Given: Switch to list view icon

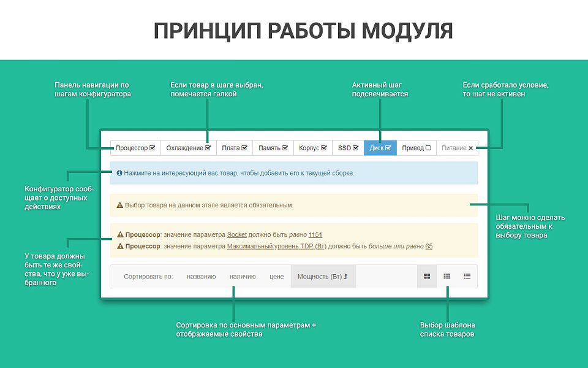Looking at the screenshot, I should (467, 276).
